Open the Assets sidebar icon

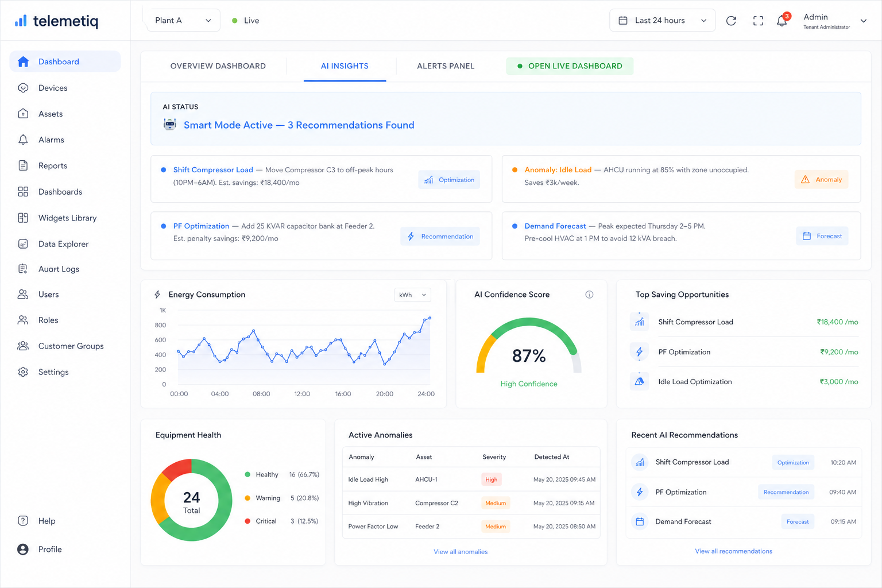23,114
